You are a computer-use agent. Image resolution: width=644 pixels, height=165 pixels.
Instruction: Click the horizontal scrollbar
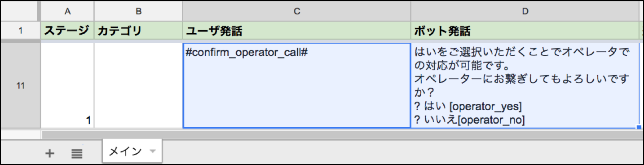click(341, 134)
